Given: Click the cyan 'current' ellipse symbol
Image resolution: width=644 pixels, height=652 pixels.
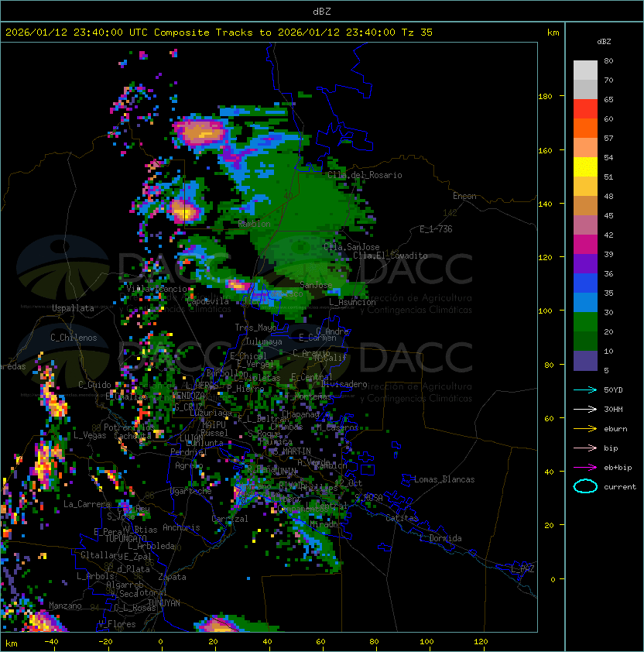Looking at the screenshot, I should 585,486.
